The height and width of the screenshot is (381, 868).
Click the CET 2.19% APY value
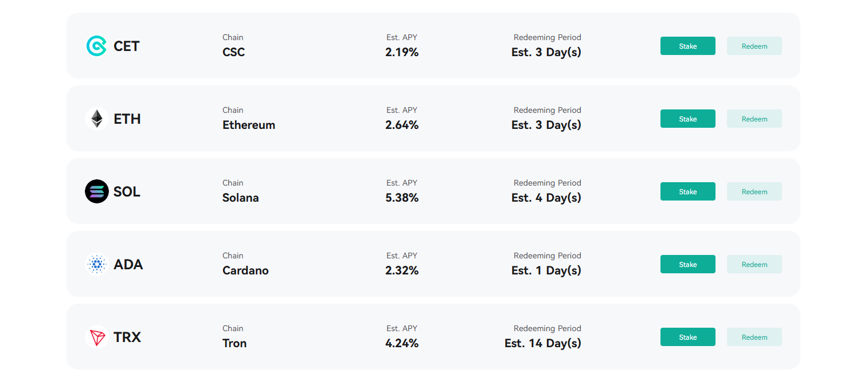(402, 52)
